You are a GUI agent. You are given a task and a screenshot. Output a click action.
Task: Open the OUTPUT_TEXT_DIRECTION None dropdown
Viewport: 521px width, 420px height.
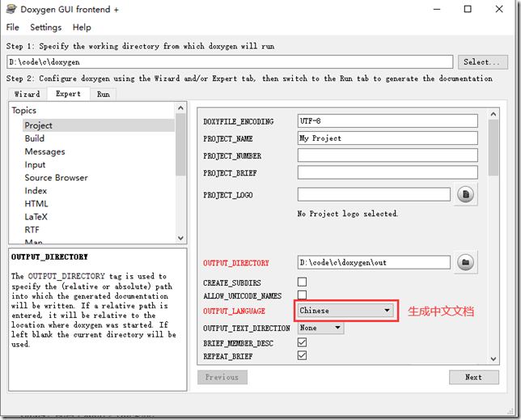coord(320,328)
